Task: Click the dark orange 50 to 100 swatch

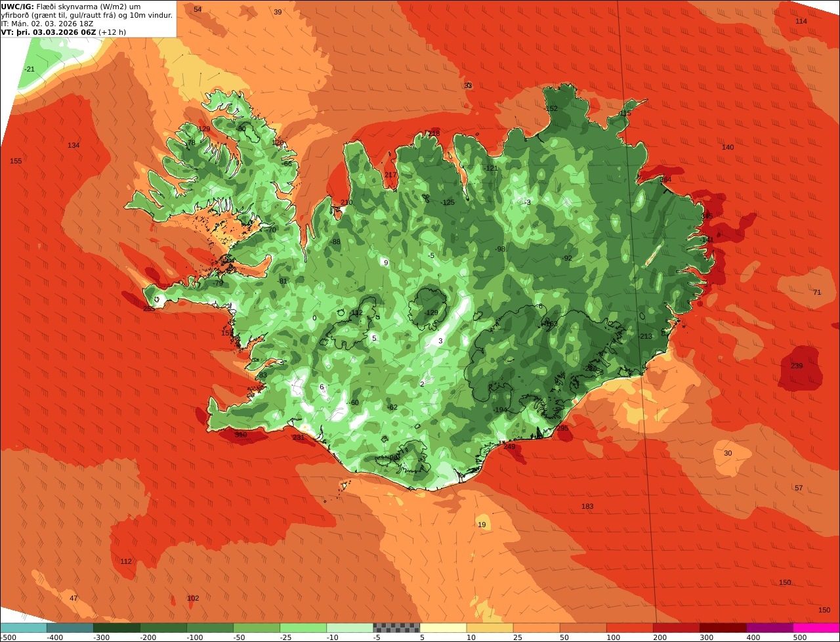Action: 583,628
